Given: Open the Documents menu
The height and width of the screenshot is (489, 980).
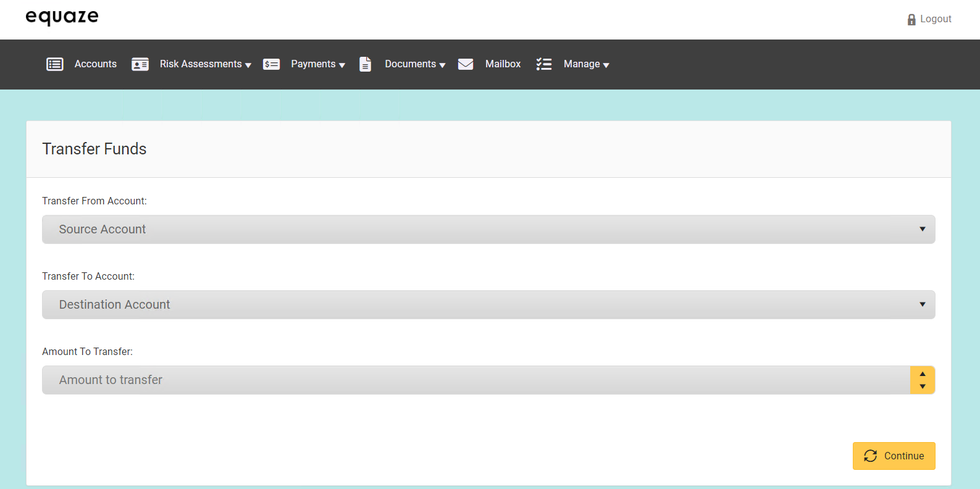Looking at the screenshot, I should pos(415,64).
